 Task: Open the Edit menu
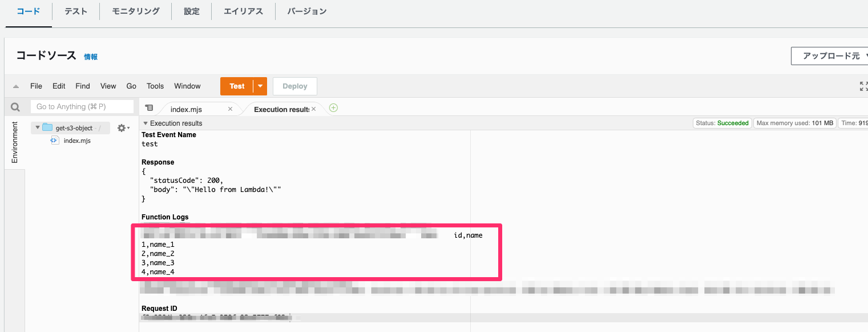coord(59,86)
